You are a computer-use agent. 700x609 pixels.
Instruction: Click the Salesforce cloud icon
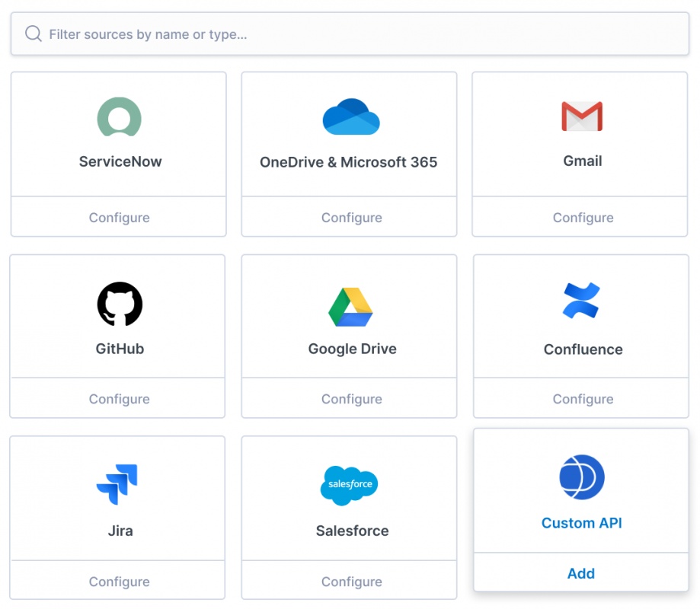(350, 485)
